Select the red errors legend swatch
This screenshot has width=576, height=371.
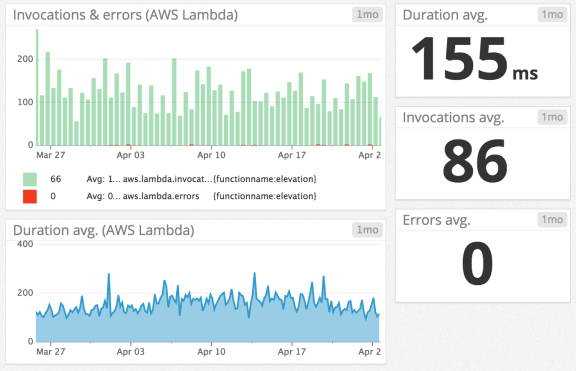tap(30, 197)
